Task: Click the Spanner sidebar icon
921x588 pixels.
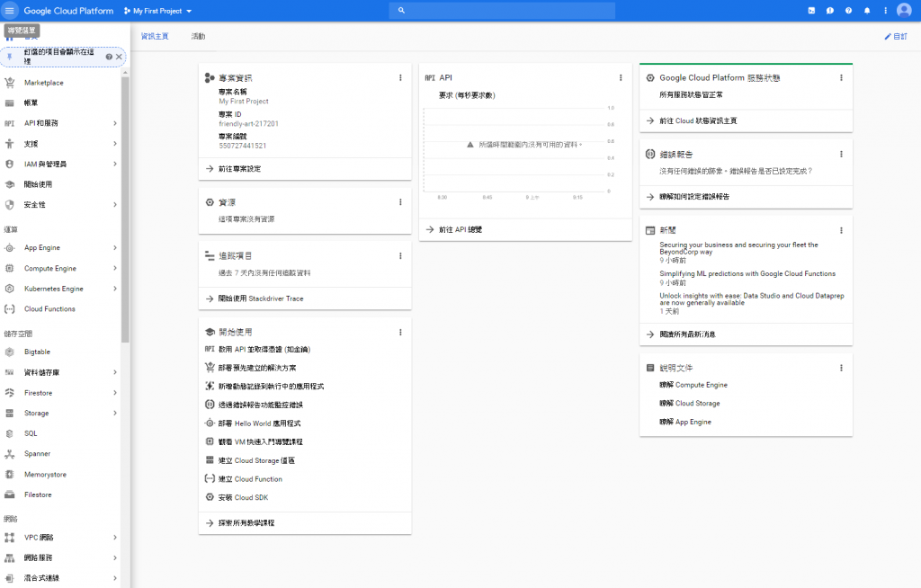Action: [9, 453]
